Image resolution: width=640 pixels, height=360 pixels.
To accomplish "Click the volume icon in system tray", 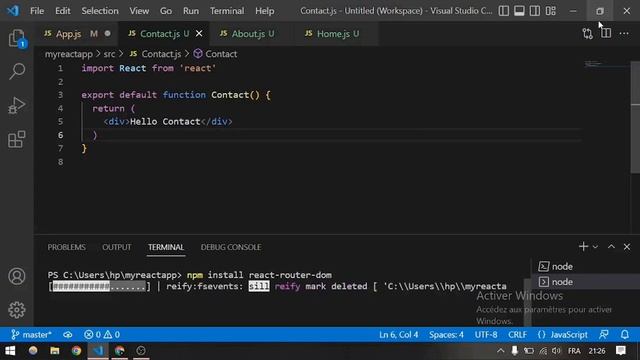I will (x=556, y=351).
